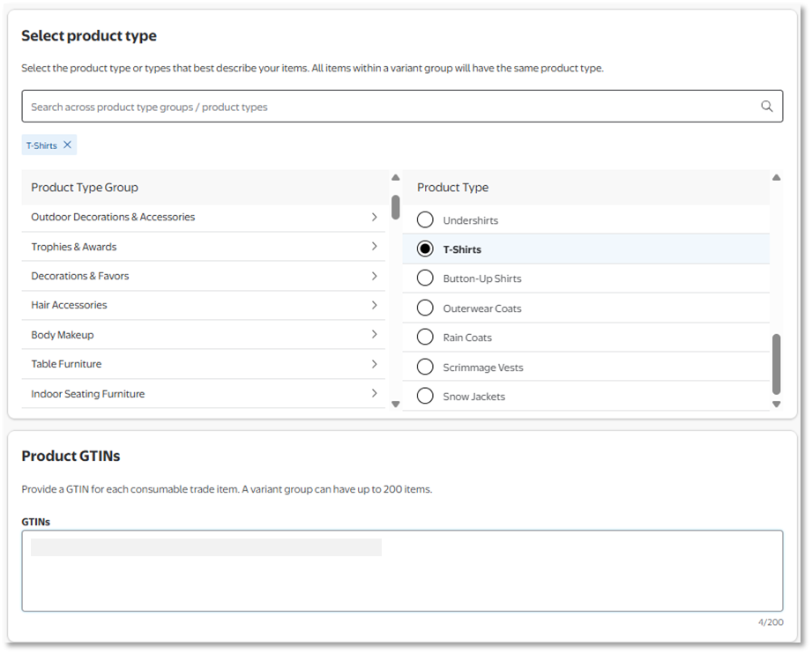
Task: Select Rain Coats radio option
Action: pos(425,338)
